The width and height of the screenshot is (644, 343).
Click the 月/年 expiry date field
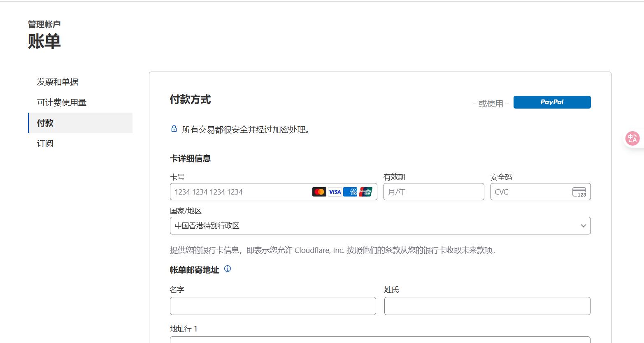coord(433,192)
